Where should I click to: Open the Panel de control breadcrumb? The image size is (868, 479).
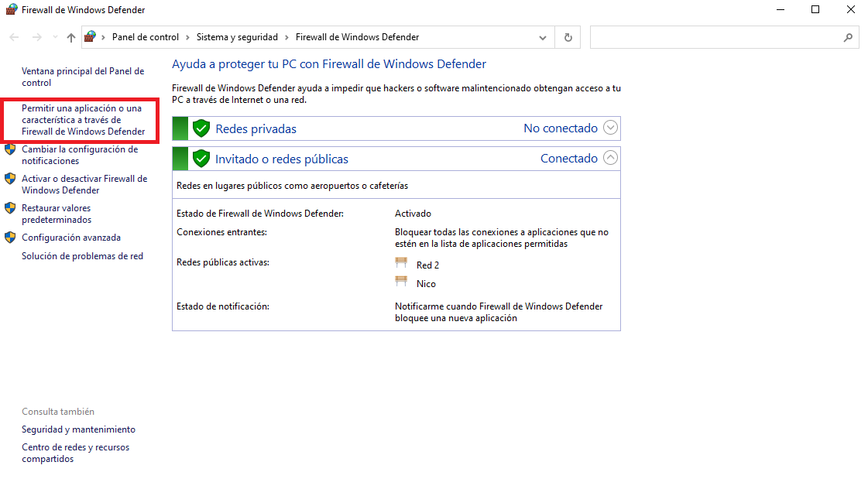145,37
